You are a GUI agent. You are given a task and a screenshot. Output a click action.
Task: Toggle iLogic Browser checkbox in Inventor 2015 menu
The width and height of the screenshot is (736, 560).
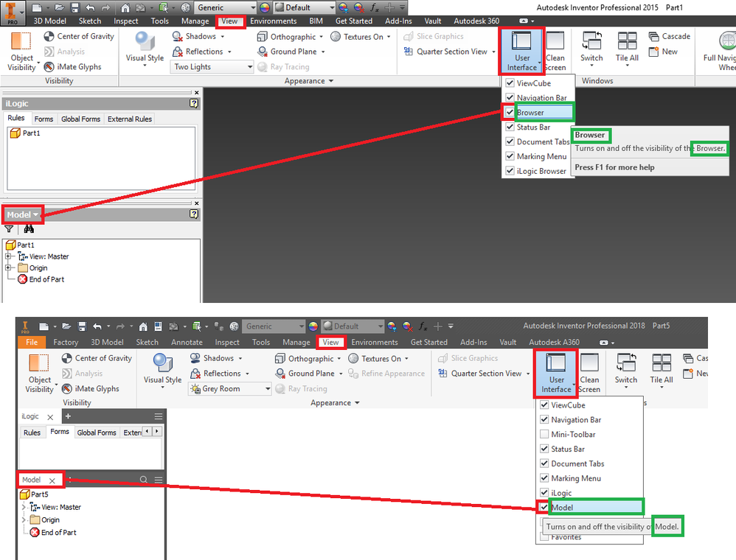[x=510, y=171]
